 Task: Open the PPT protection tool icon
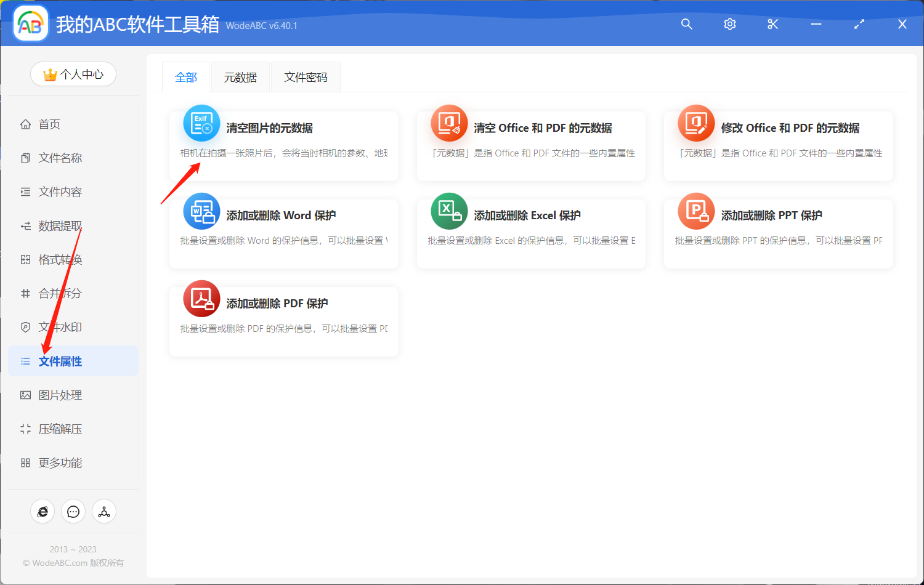pos(695,211)
